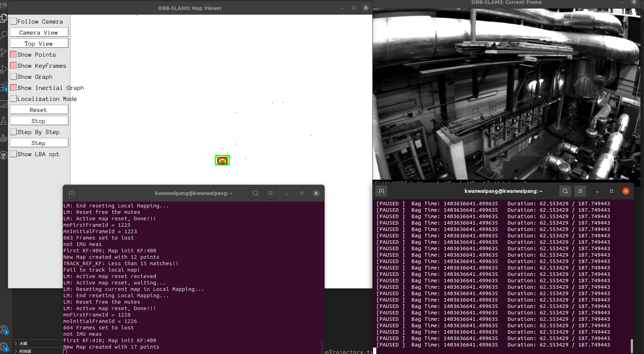Screen dimensions: 644x354
Task: Click the Reset button in Map Viewer
Action: coord(39,110)
